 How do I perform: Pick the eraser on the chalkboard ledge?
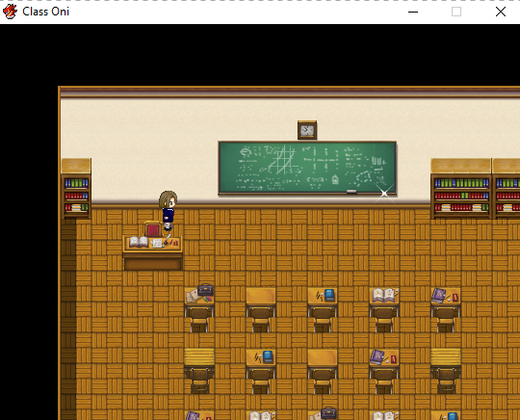click(351, 192)
